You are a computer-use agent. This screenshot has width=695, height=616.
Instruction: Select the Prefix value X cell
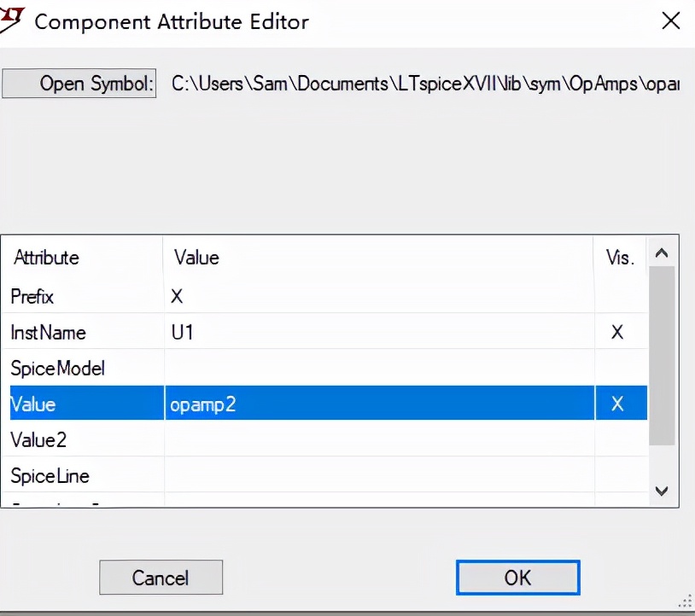[376, 296]
